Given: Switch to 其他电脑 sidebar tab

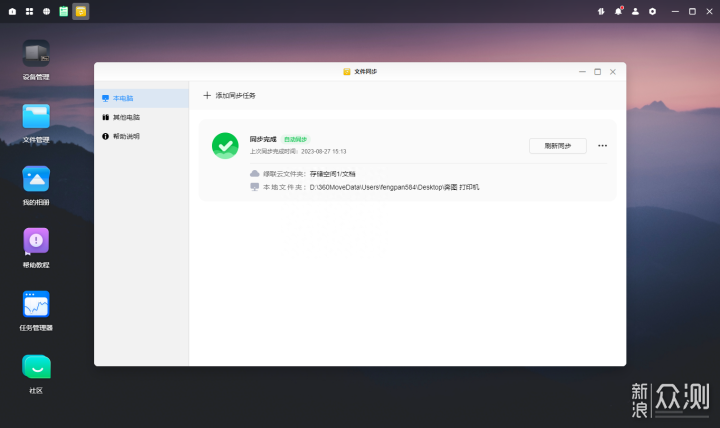Looking at the screenshot, I should click(141, 117).
